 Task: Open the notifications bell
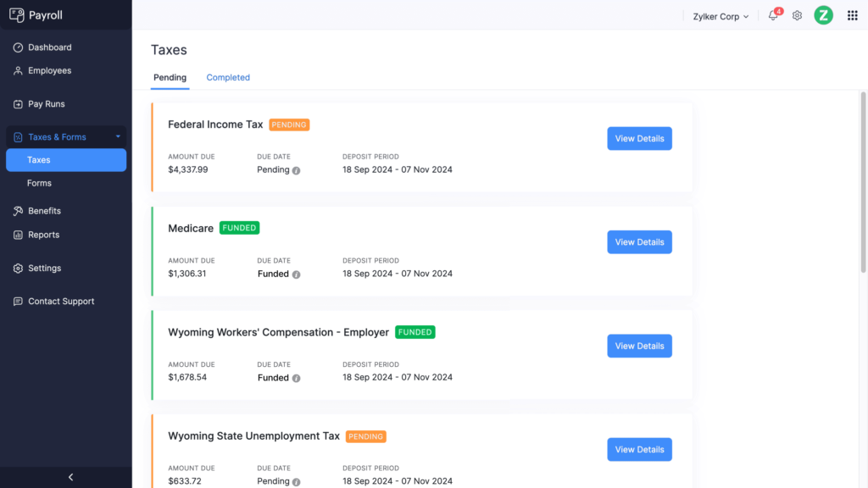pyautogui.click(x=772, y=15)
